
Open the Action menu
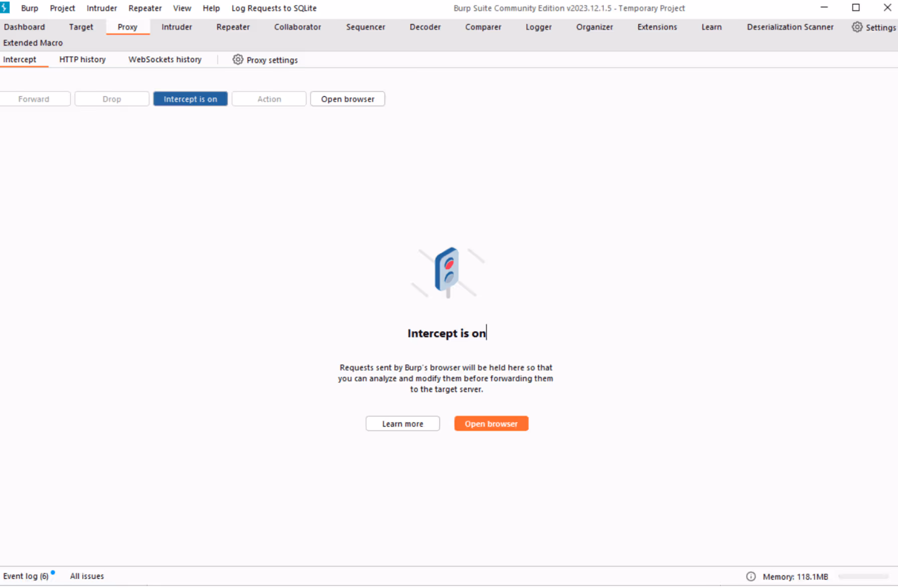click(x=268, y=98)
